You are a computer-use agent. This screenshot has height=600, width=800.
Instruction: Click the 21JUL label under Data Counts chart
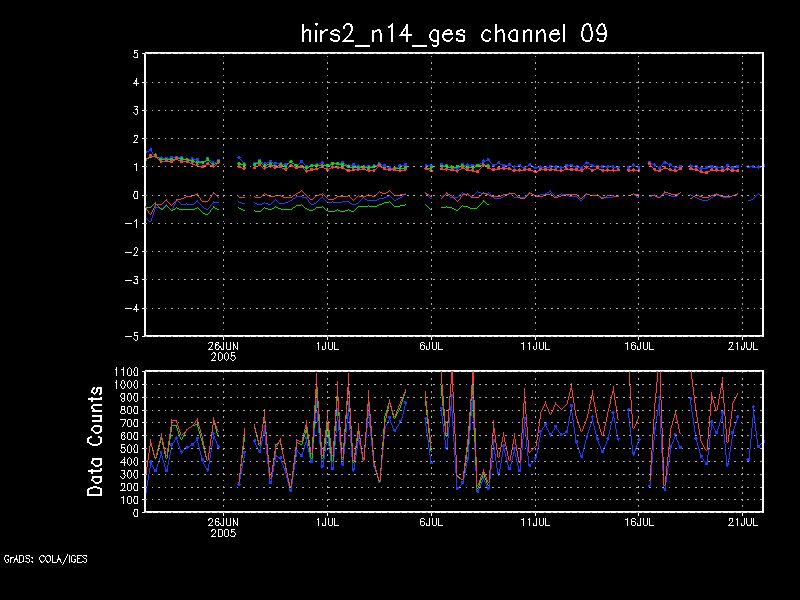tap(743, 521)
